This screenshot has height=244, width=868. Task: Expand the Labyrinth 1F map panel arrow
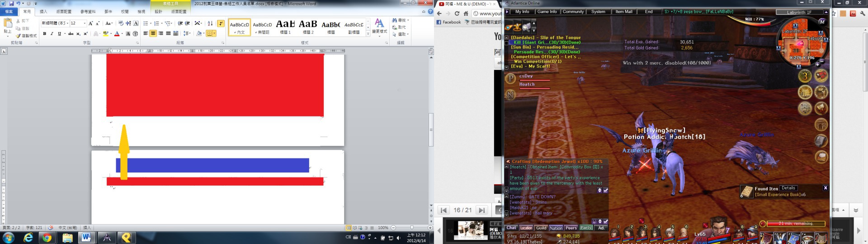(826, 12)
